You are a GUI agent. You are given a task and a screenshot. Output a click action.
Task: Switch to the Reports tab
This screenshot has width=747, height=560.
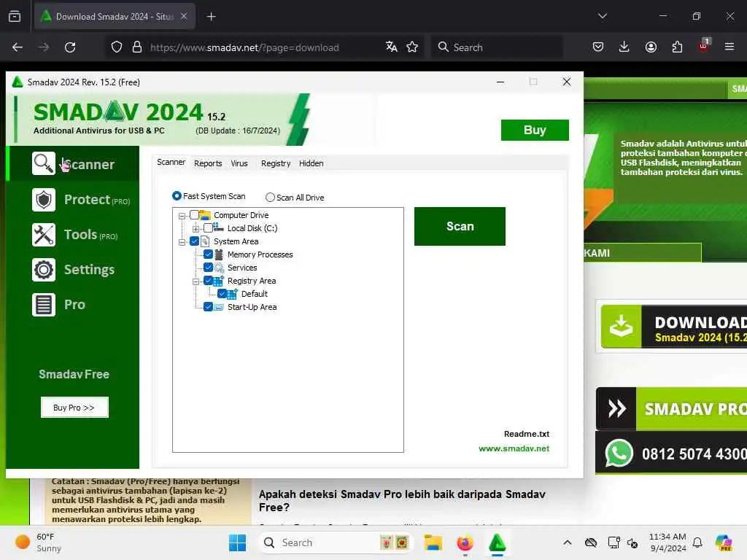point(208,163)
